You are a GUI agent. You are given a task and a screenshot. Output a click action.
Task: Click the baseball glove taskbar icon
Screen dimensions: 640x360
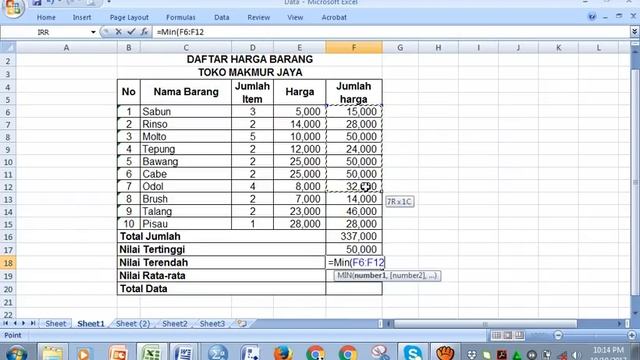tap(445, 353)
